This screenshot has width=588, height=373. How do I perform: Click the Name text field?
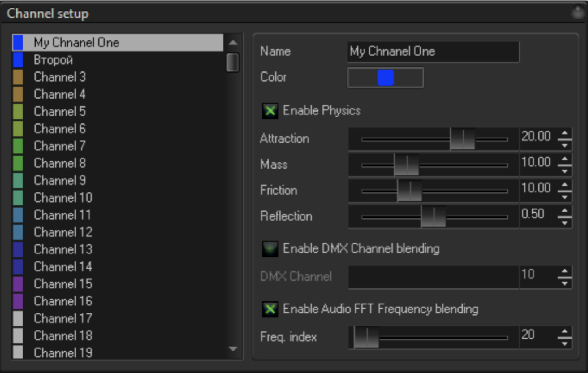click(433, 52)
